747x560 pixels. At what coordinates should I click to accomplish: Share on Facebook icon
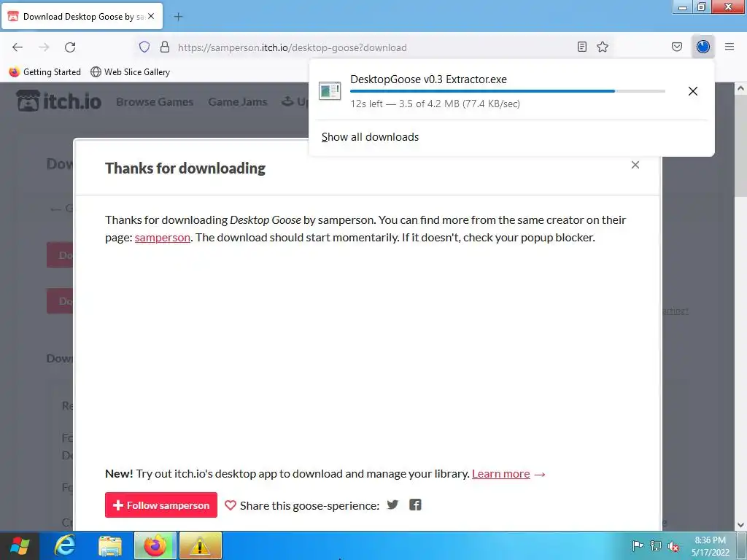point(415,505)
